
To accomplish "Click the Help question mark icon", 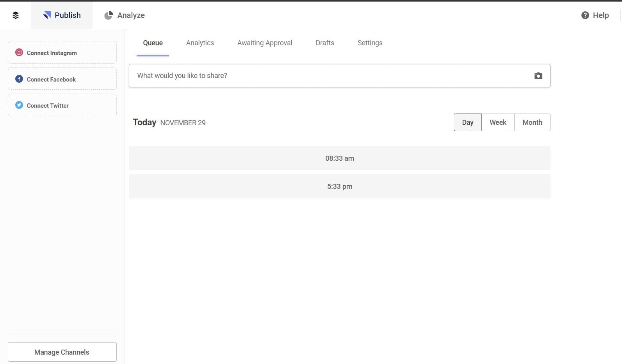I will [x=585, y=15].
